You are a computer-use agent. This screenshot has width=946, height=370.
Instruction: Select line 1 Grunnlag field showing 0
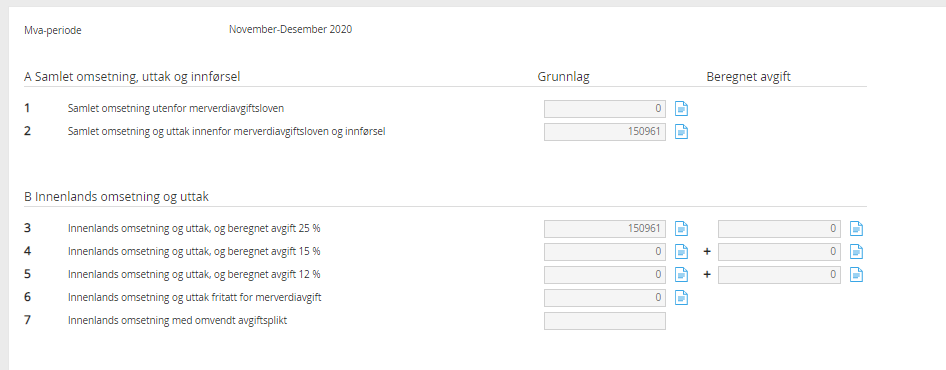(605, 109)
